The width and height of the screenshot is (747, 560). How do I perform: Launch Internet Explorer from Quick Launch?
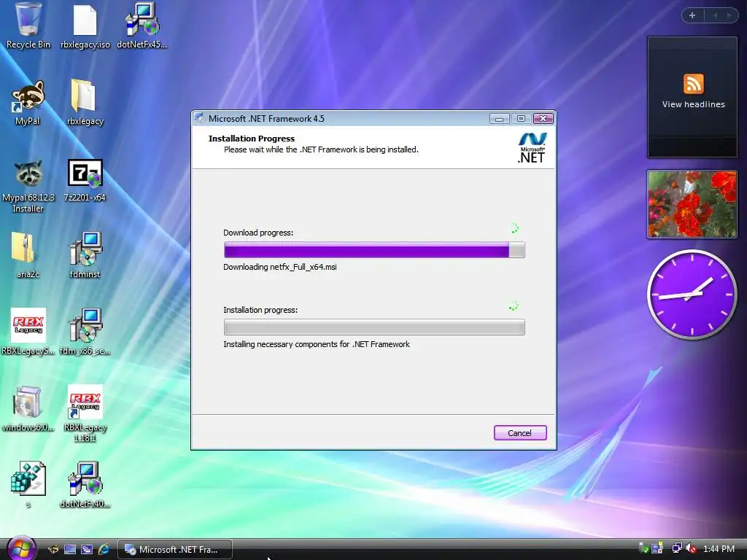104,550
